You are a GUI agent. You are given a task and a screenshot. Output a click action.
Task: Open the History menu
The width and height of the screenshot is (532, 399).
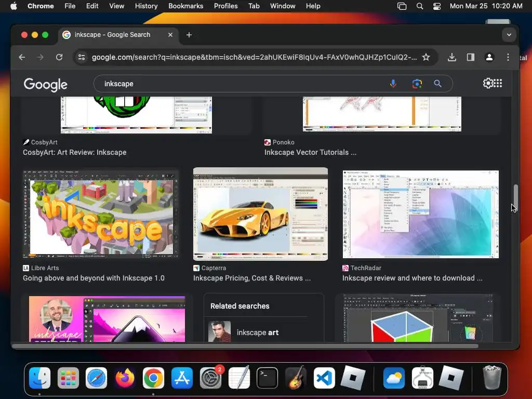(x=146, y=6)
